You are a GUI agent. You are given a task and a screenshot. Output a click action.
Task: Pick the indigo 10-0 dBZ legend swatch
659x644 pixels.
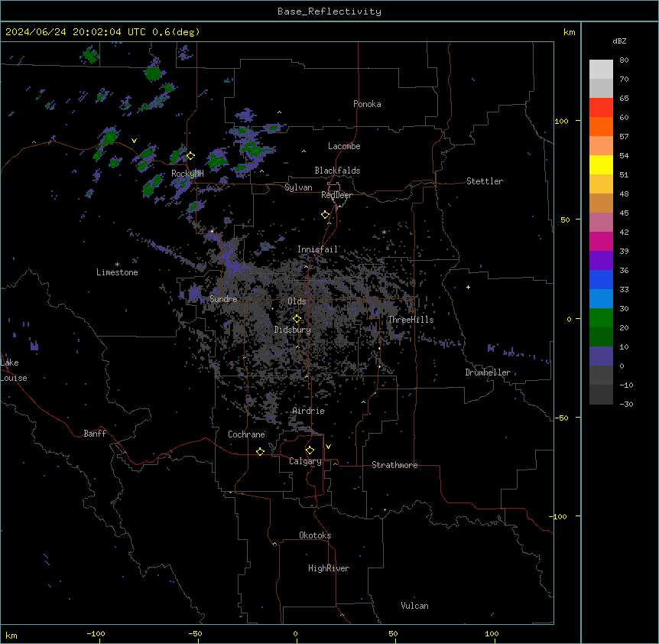pos(601,356)
